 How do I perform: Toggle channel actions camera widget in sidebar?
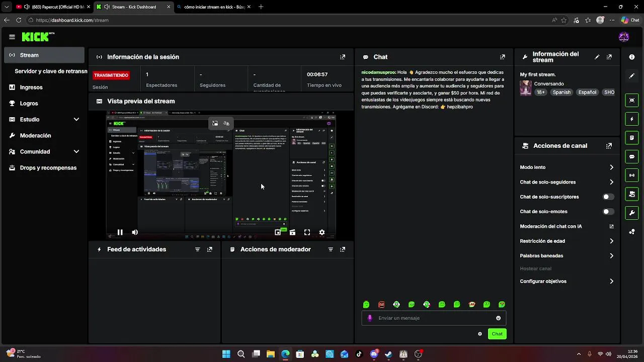point(632,194)
